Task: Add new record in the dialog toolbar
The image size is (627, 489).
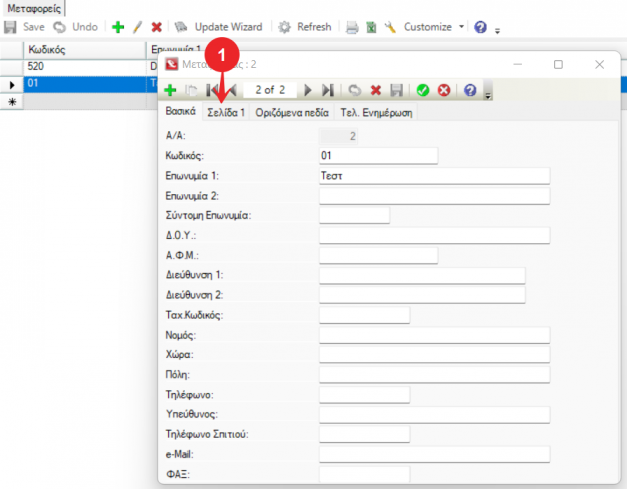Action: coord(170,90)
